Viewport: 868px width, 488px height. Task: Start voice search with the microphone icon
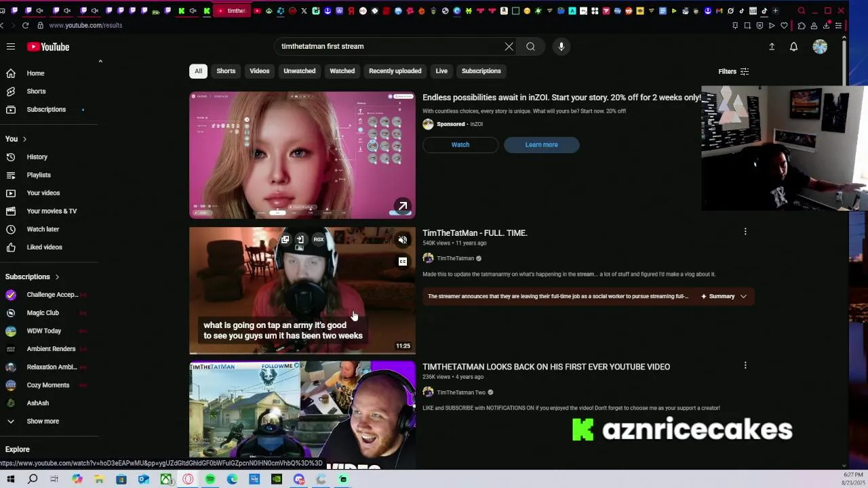(x=561, y=46)
